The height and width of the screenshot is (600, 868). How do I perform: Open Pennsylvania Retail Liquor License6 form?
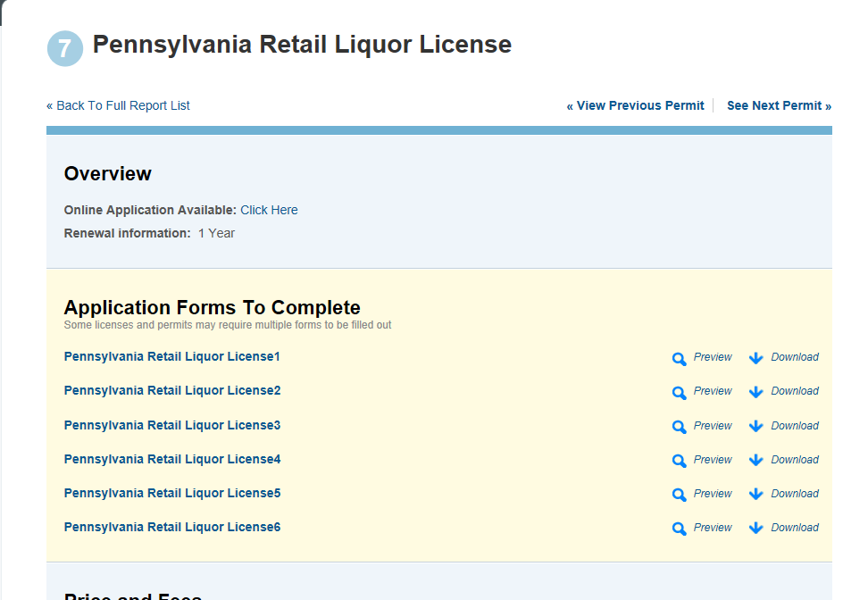pyautogui.click(x=171, y=527)
